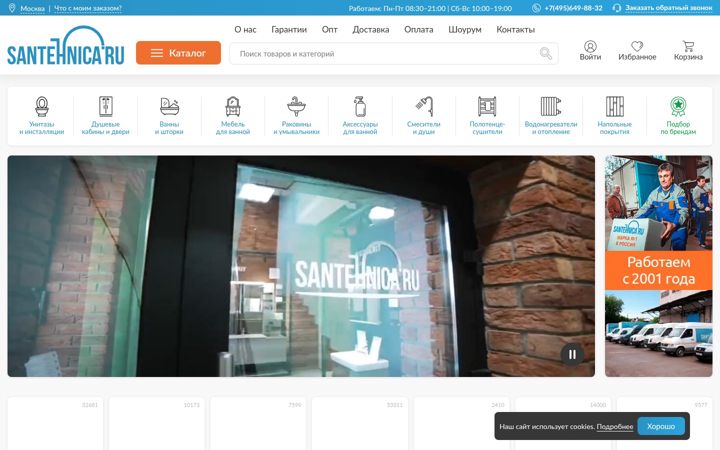
Task: Open Душевые кабины и двери category
Action: point(106,116)
